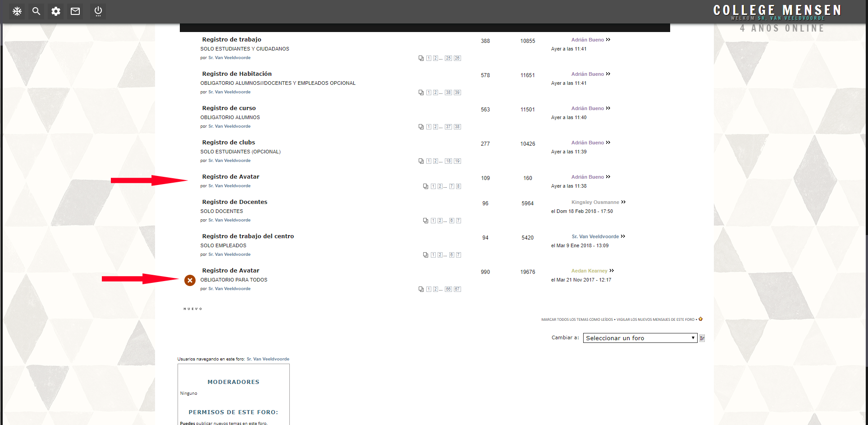
Task: Click multipage icon in Registro de clubs row
Action: (x=421, y=161)
